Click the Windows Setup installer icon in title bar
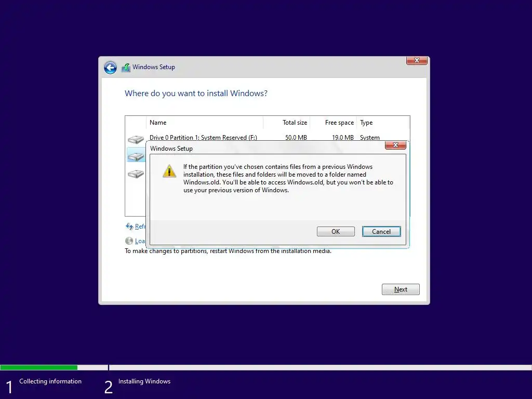This screenshot has height=399, width=532. (x=126, y=68)
